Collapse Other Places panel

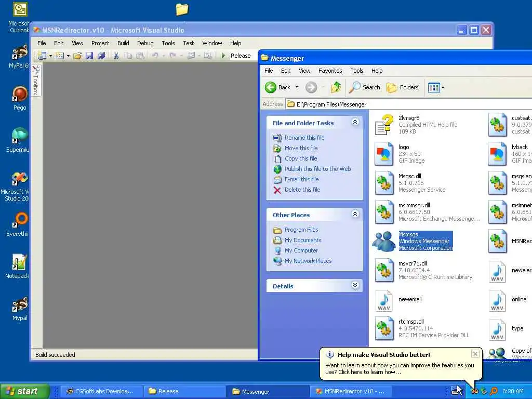(x=355, y=214)
